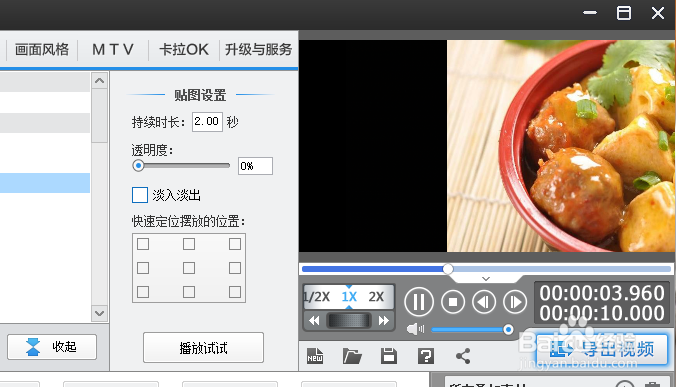Viewport: 676px width, 387px height.
Task: Enable the 淡入淡出 fade checkbox
Action: coord(140,195)
